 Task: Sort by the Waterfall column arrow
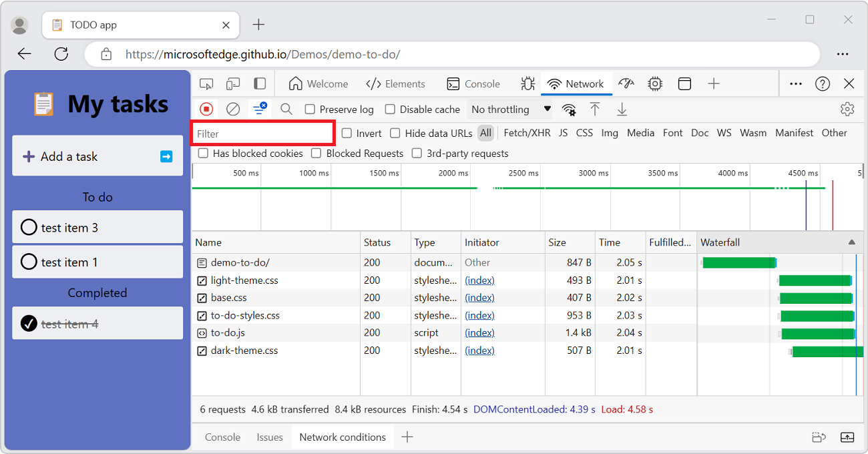point(851,242)
